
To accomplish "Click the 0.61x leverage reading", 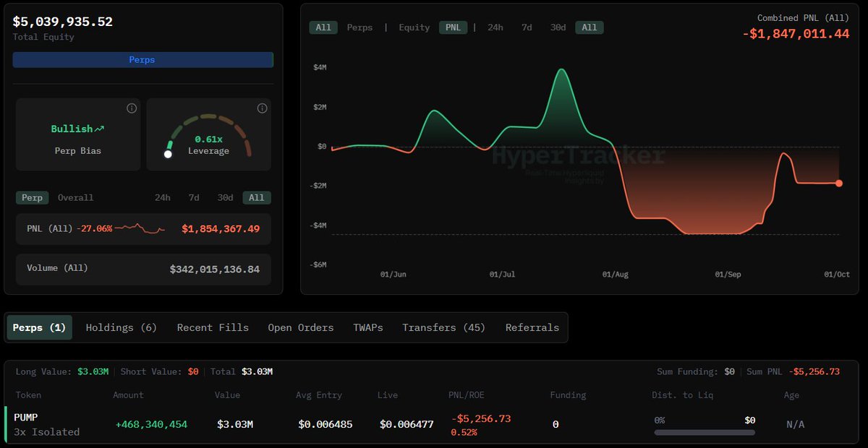I will (208, 139).
